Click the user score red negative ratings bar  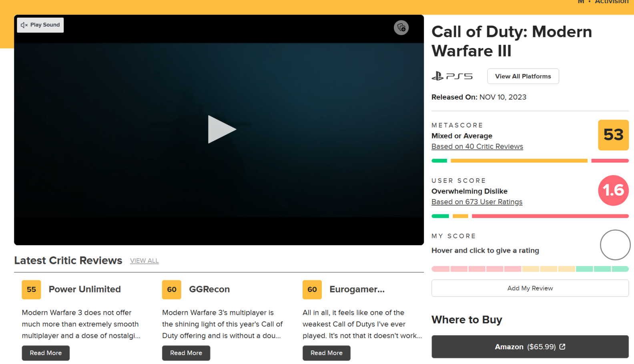click(550, 216)
